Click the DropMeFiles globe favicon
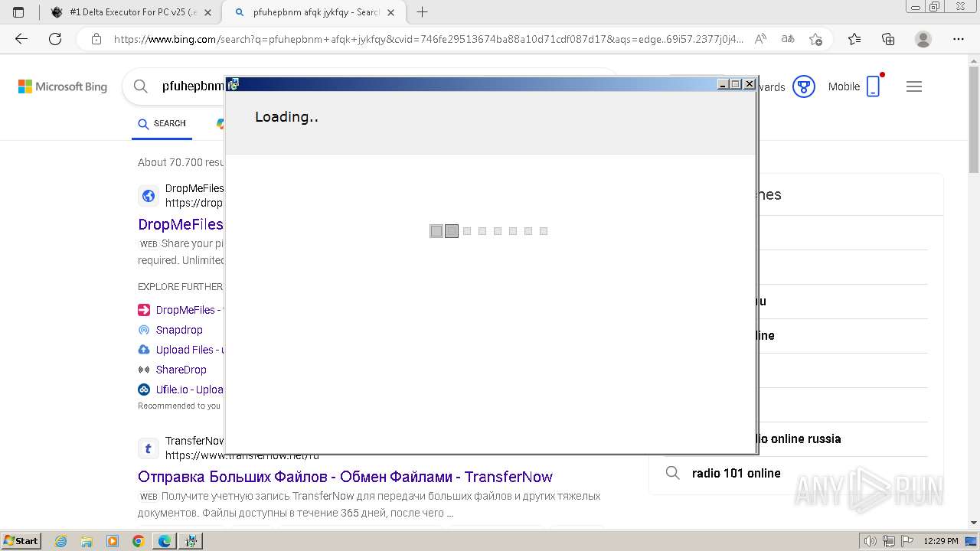The image size is (980, 551). tap(149, 196)
